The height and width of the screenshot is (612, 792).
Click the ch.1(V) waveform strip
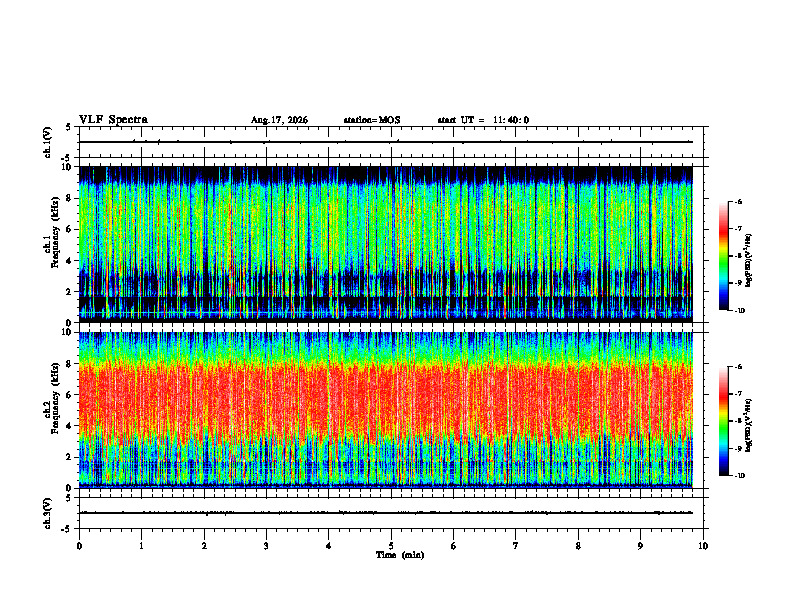(x=385, y=142)
